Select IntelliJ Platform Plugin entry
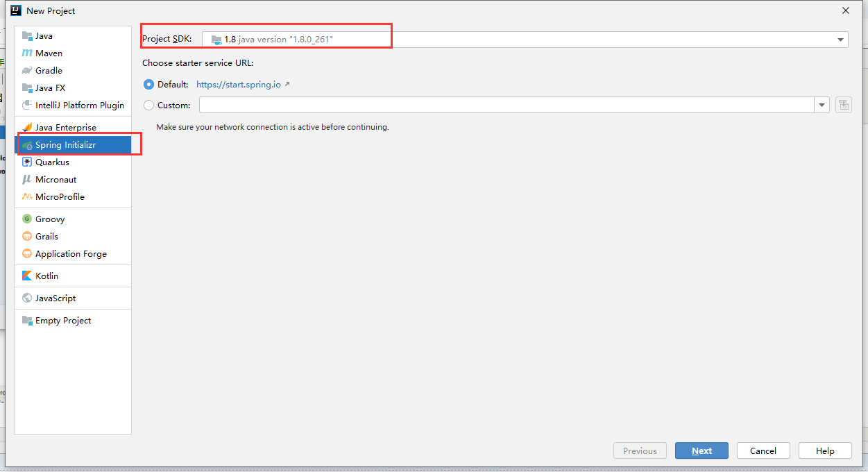868x472 pixels. click(73, 106)
